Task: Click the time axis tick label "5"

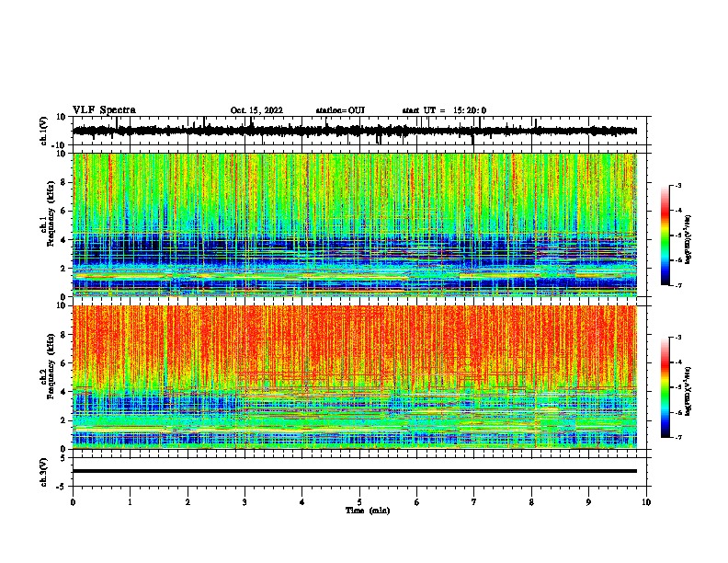Action: pos(359,502)
